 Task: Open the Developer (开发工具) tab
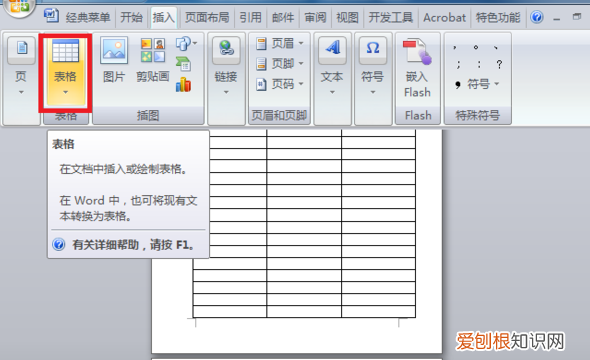coord(391,17)
